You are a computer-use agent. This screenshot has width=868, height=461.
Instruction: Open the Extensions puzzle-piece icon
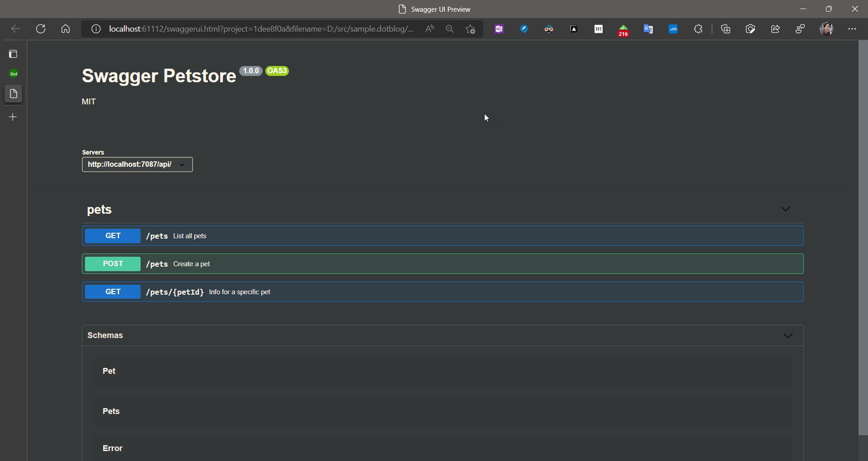pyautogui.click(x=698, y=29)
